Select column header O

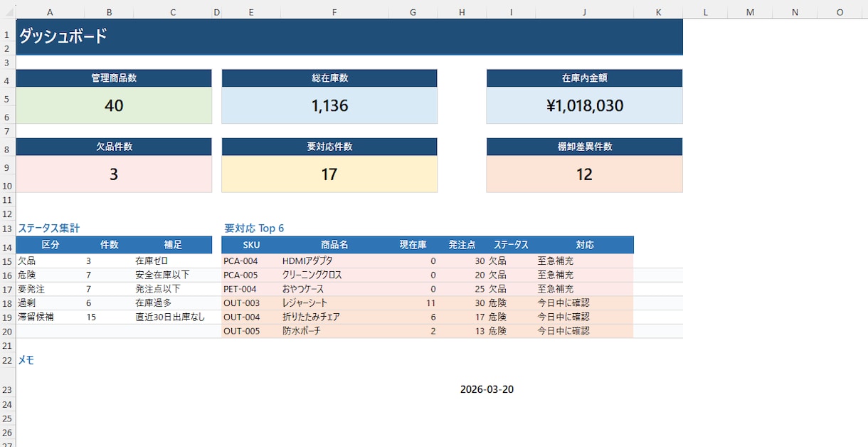click(840, 12)
